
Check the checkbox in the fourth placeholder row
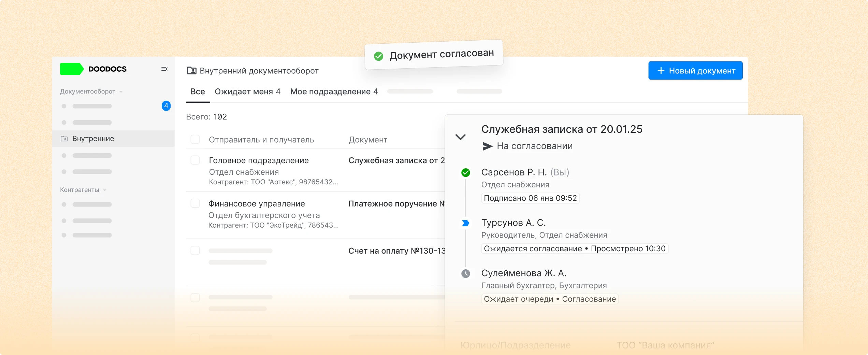(x=195, y=297)
